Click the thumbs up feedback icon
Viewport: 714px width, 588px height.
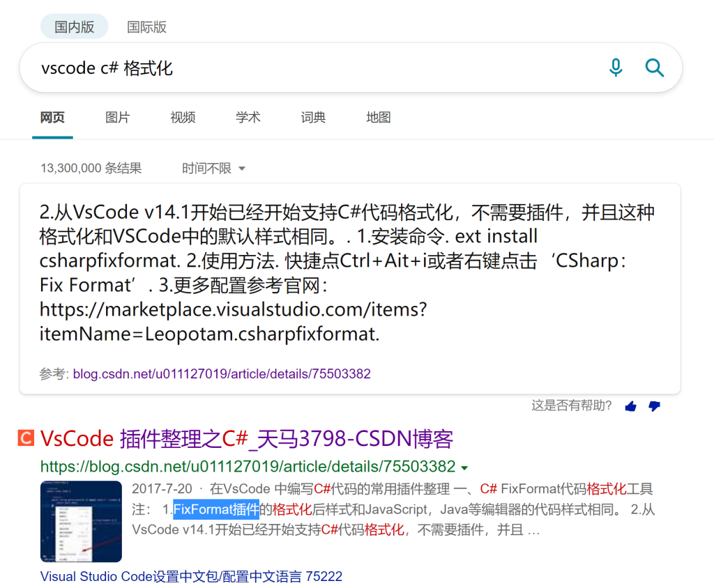tap(630, 406)
